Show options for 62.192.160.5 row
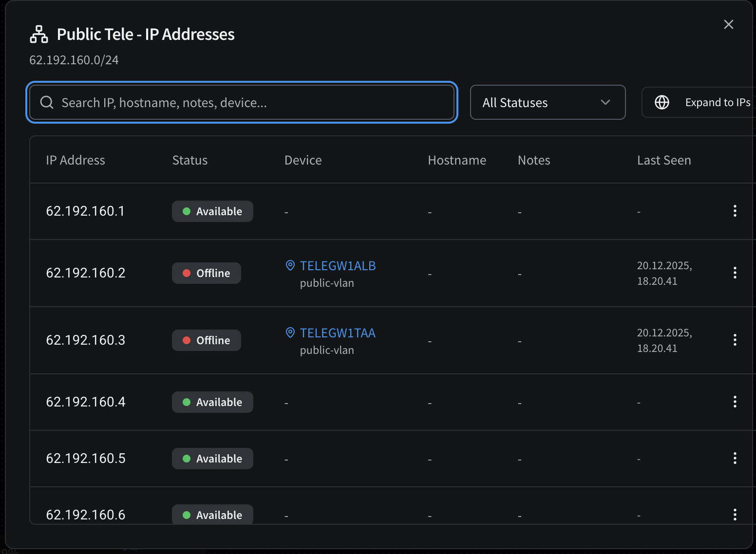Image resolution: width=756 pixels, height=554 pixels. [x=735, y=458]
